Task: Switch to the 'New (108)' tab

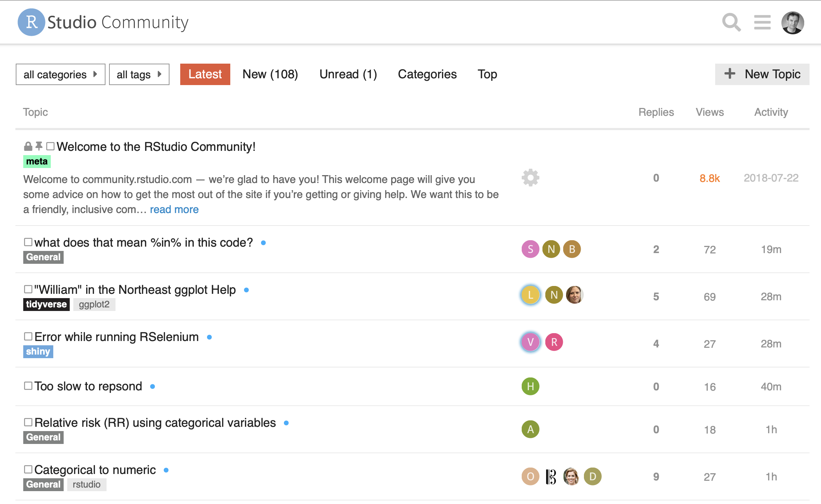Action: (x=270, y=74)
